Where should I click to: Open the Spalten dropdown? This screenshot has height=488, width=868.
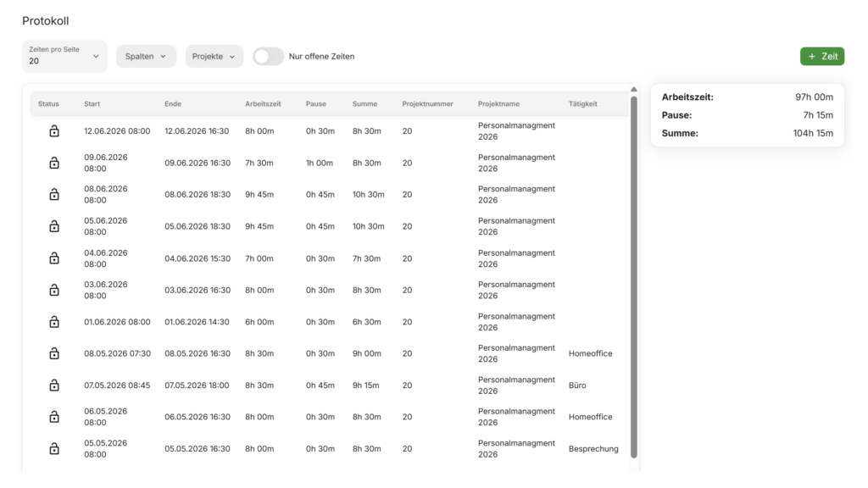[146, 57]
